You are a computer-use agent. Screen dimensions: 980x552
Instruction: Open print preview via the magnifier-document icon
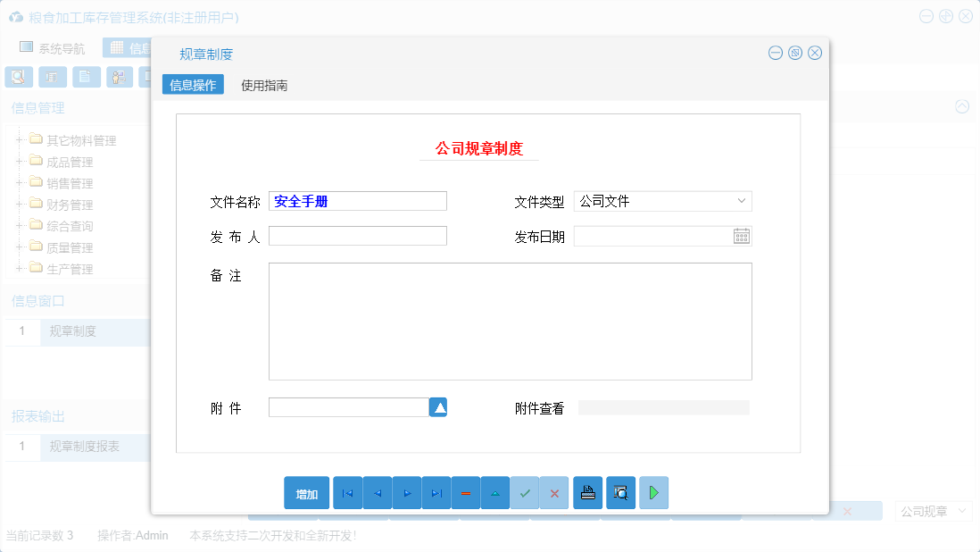(x=620, y=492)
